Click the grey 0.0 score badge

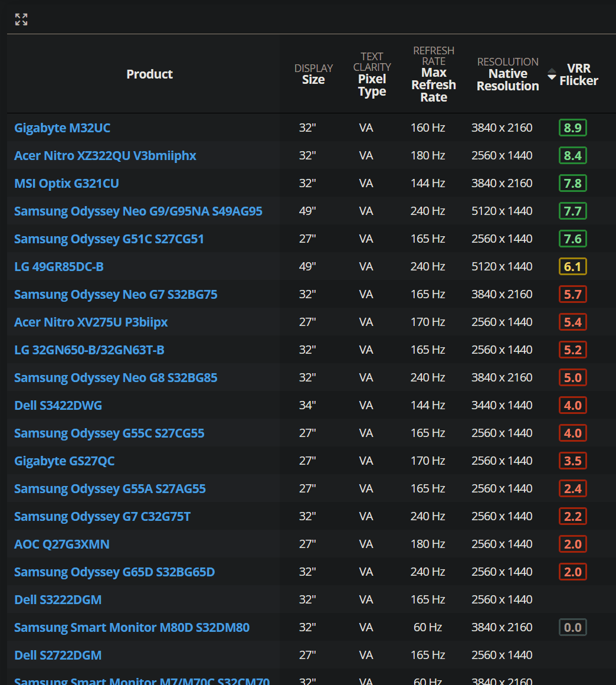573,627
